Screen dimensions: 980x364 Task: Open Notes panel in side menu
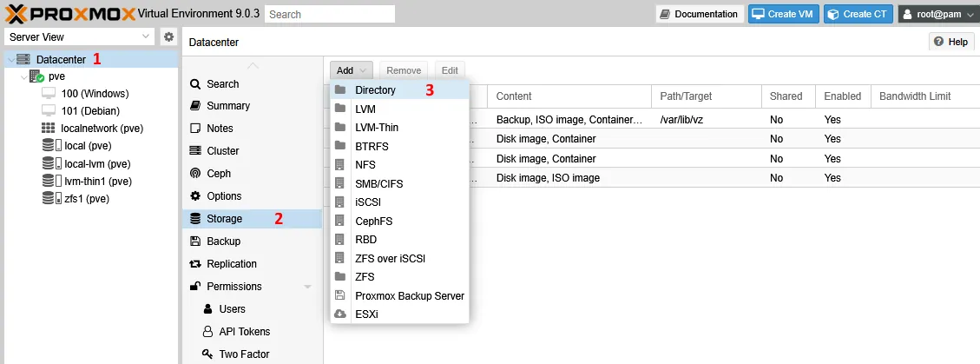click(253, 129)
